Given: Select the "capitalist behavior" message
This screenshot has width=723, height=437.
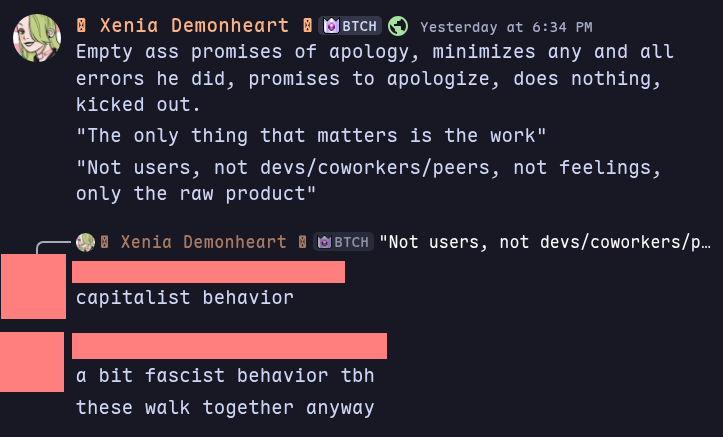Looking at the screenshot, I should coord(185,297).
